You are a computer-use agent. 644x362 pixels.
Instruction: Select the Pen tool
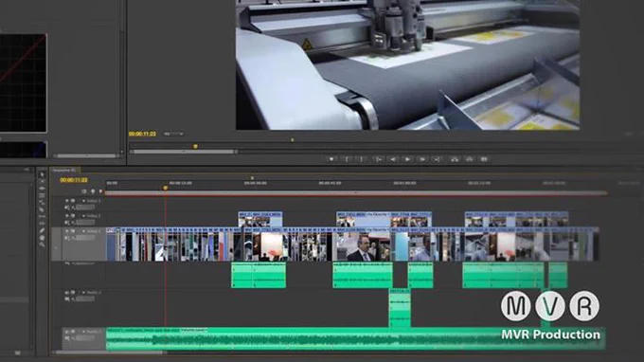pos(42,230)
